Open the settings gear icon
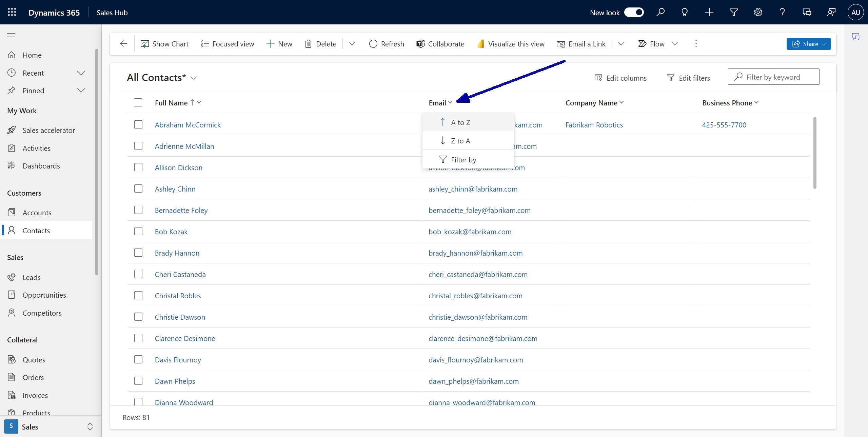Image resolution: width=868 pixels, height=437 pixels. [758, 13]
